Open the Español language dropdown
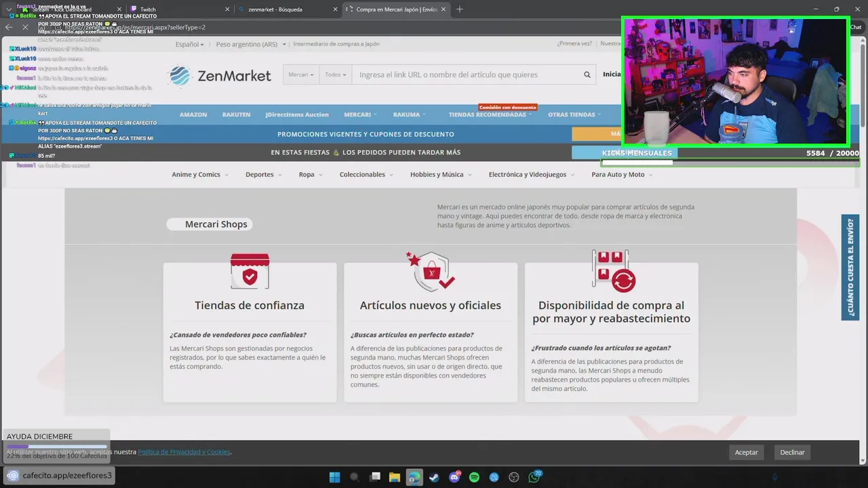The image size is (868, 488). pyautogui.click(x=189, y=44)
